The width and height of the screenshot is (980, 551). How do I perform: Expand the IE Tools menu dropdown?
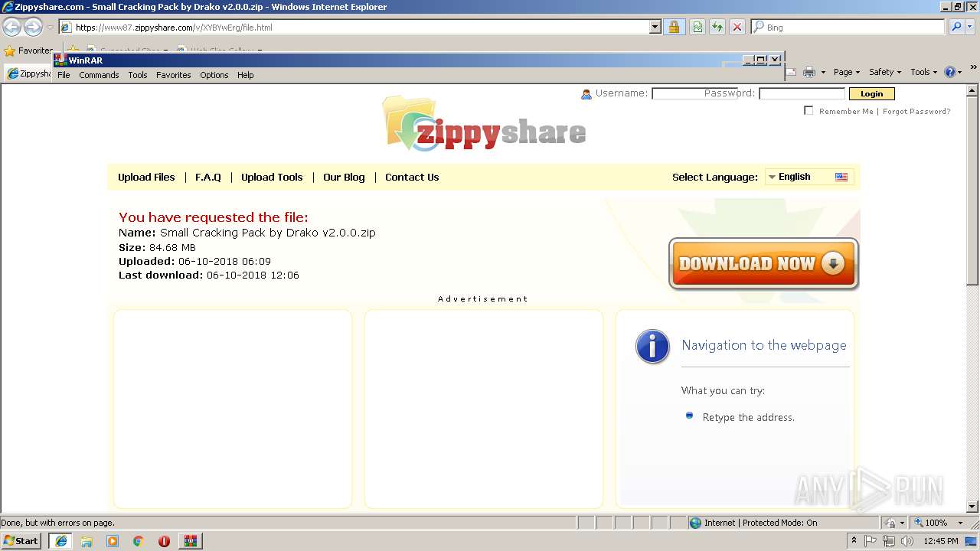[923, 72]
